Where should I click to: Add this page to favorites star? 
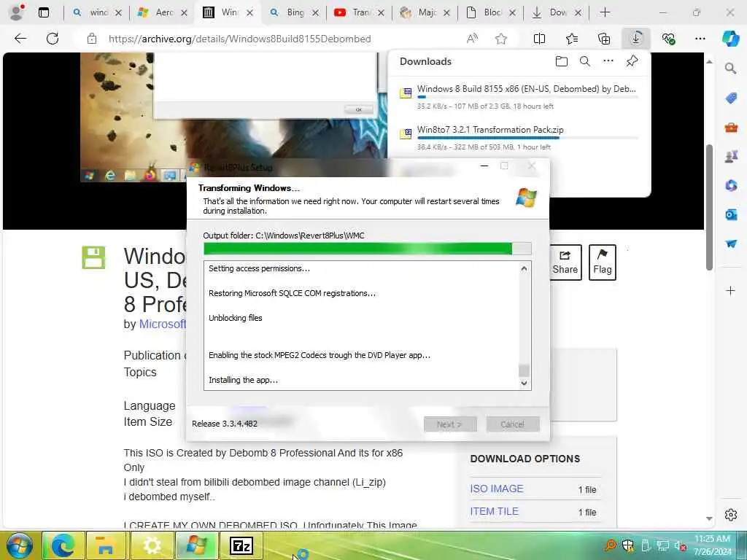point(500,39)
